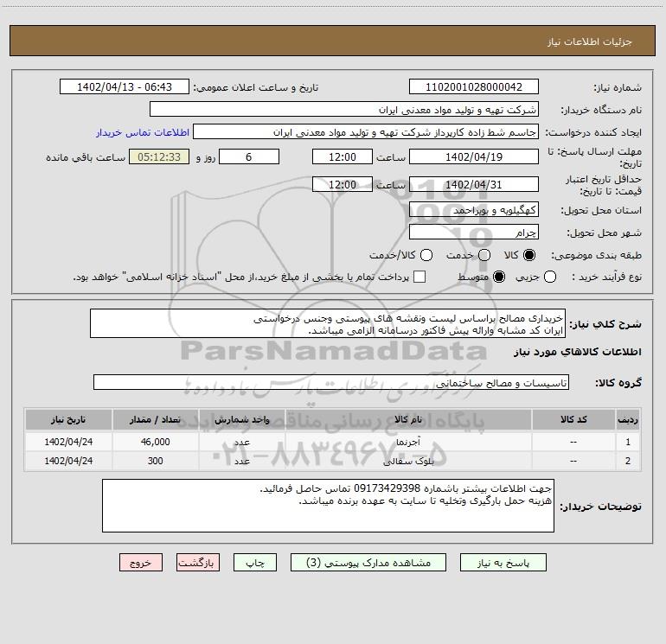Click the توضیحات خریدار notes box
666x644 pixels.
328,506
